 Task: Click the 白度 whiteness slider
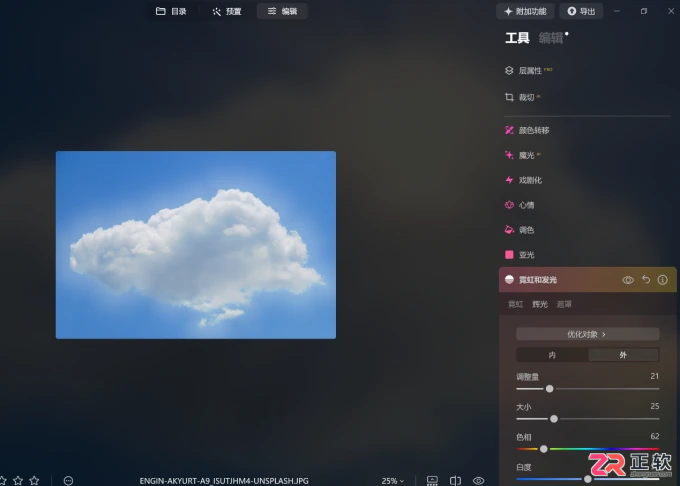point(588,479)
